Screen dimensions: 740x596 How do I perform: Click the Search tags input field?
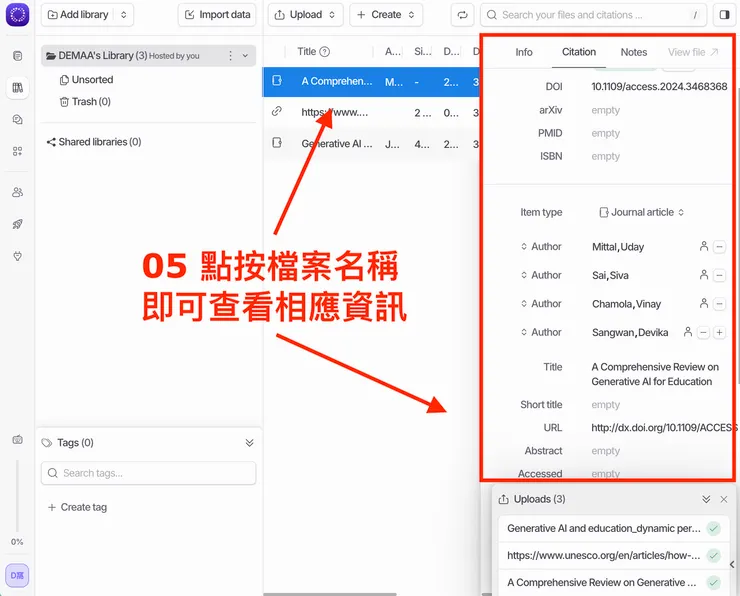tap(149, 473)
